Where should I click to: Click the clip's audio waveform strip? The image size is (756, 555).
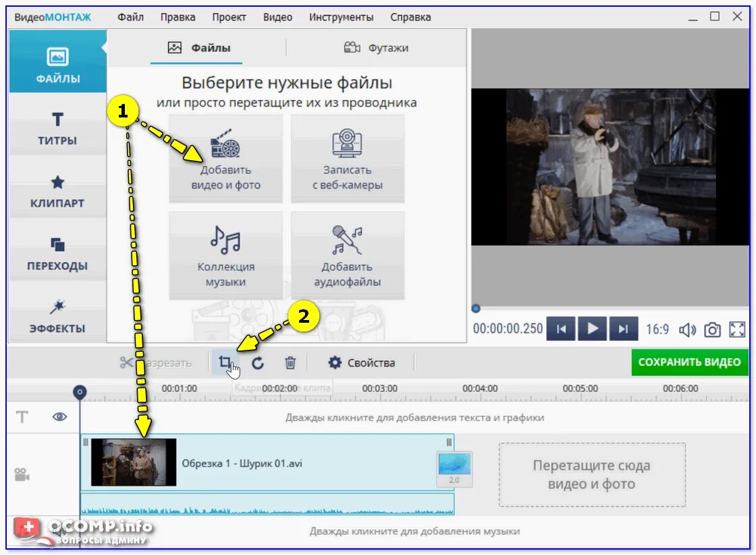[x=267, y=504]
